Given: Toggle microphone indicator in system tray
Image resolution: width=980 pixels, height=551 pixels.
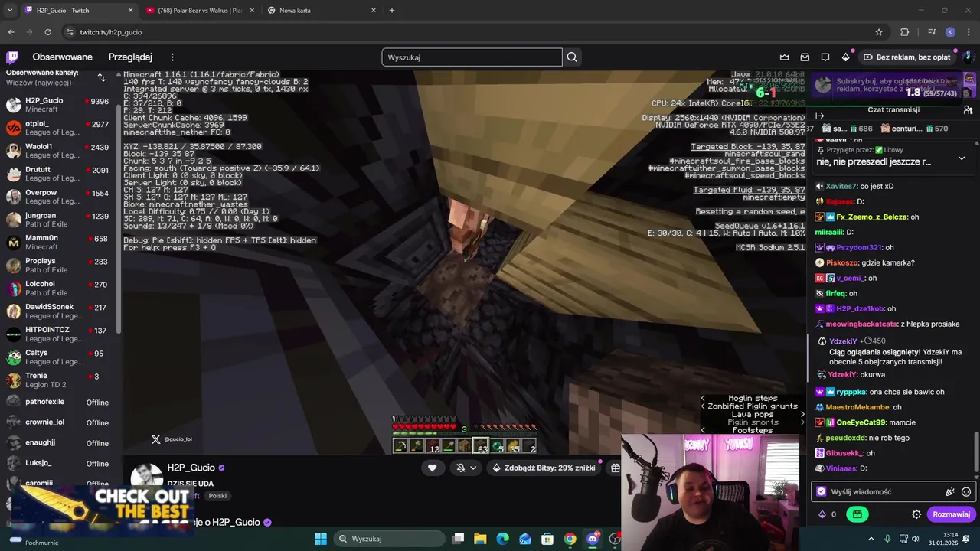Looking at the screenshot, I should click(x=887, y=539).
